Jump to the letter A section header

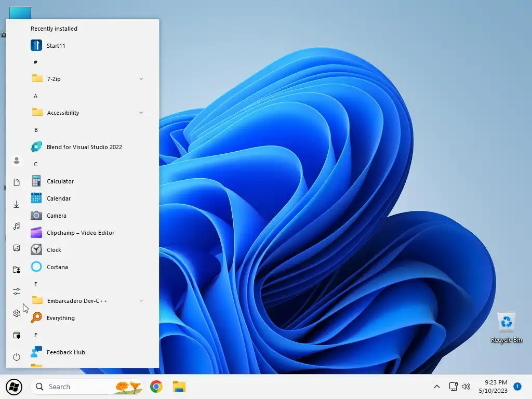point(36,96)
